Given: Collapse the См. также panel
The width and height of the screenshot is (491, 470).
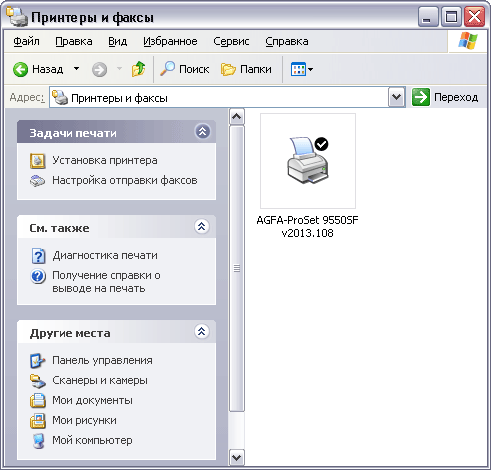Looking at the screenshot, I should click(202, 227).
